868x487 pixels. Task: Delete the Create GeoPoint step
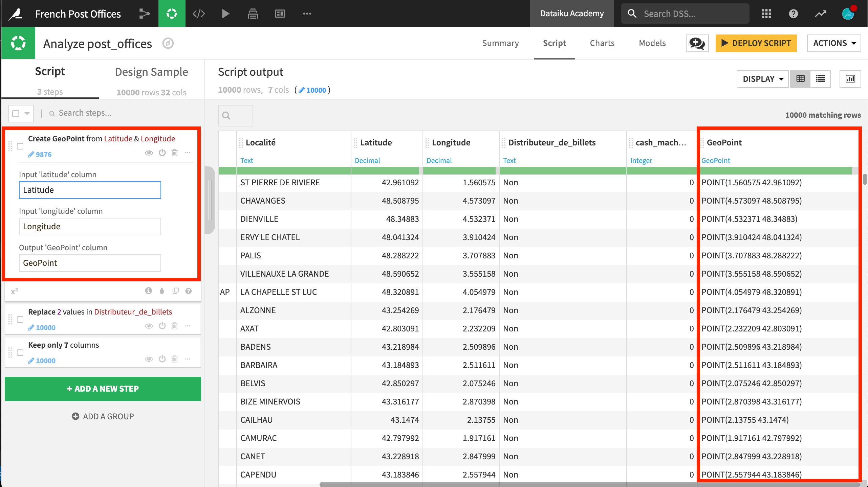(174, 153)
